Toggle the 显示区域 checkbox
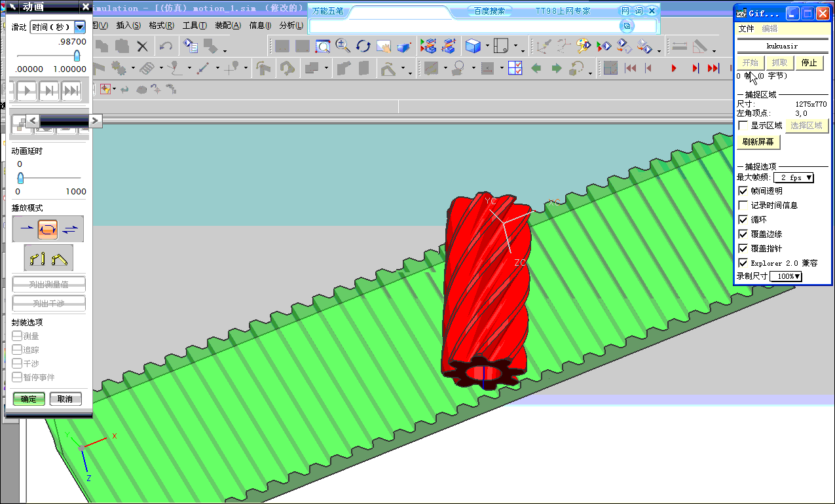The image size is (835, 504). click(x=743, y=125)
